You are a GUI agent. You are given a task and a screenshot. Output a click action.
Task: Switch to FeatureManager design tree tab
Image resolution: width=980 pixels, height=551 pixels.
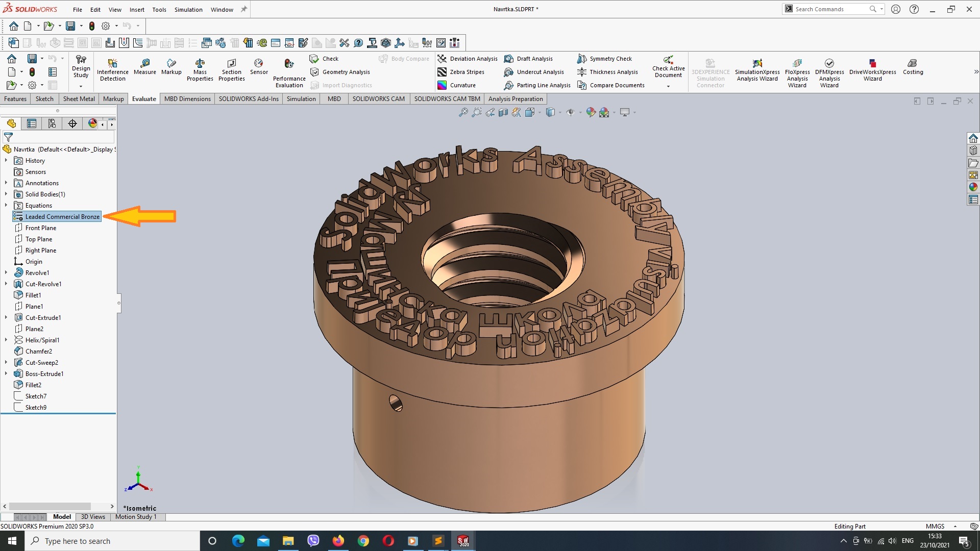tap(11, 123)
